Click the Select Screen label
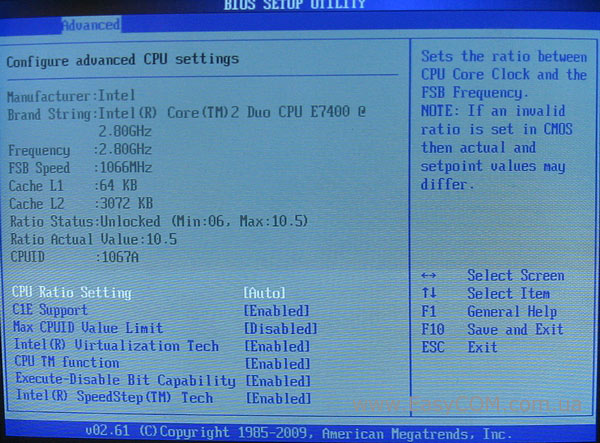The image size is (600, 443). (516, 275)
